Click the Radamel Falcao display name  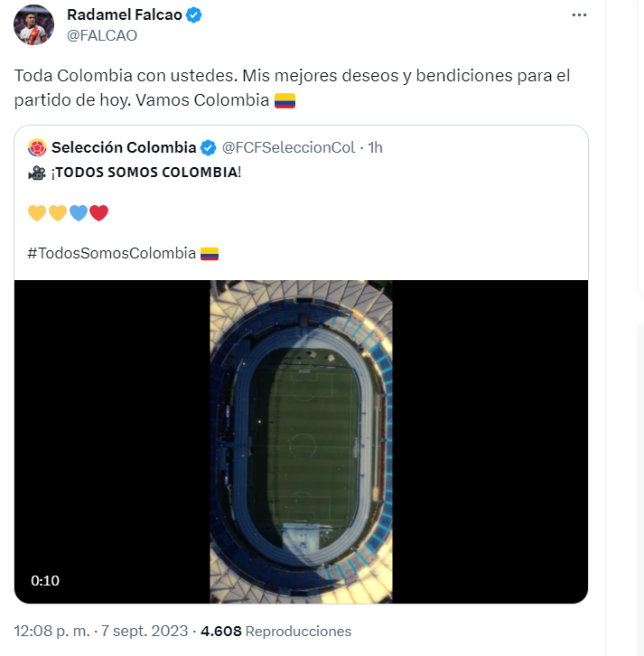124,15
